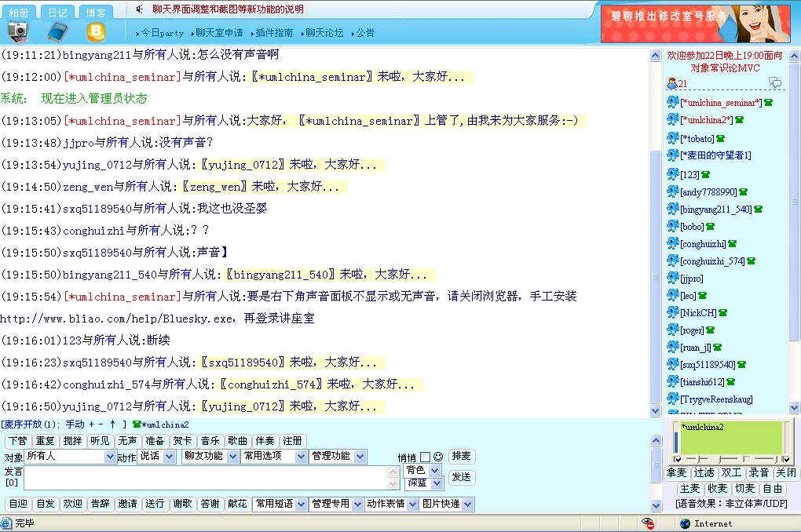Open the 对象 所有人 recipient dropdown

click(x=71, y=457)
